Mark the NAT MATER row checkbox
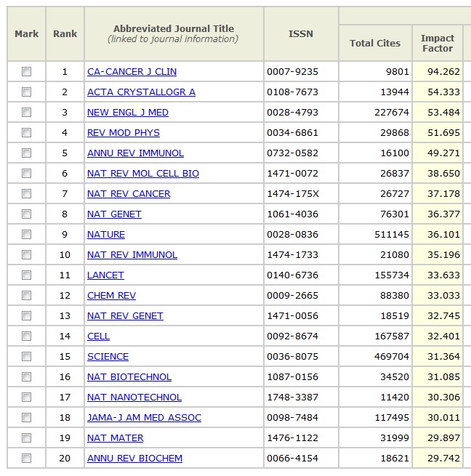The height and width of the screenshot is (476, 471). tap(27, 438)
